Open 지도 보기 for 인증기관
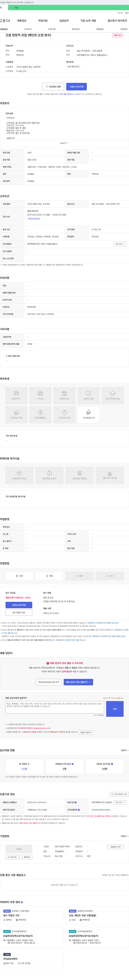This screenshot has width=129, height=980. click(x=120, y=802)
